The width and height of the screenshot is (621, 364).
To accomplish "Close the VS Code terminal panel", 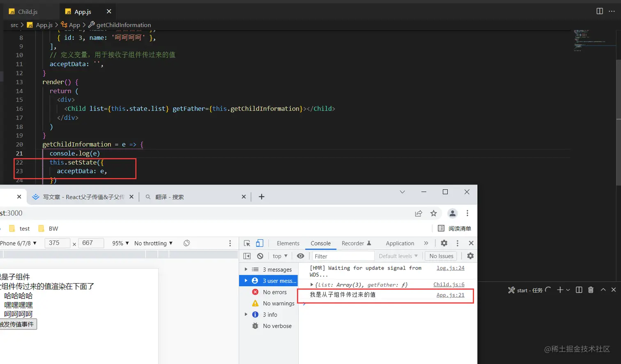I will click(614, 290).
